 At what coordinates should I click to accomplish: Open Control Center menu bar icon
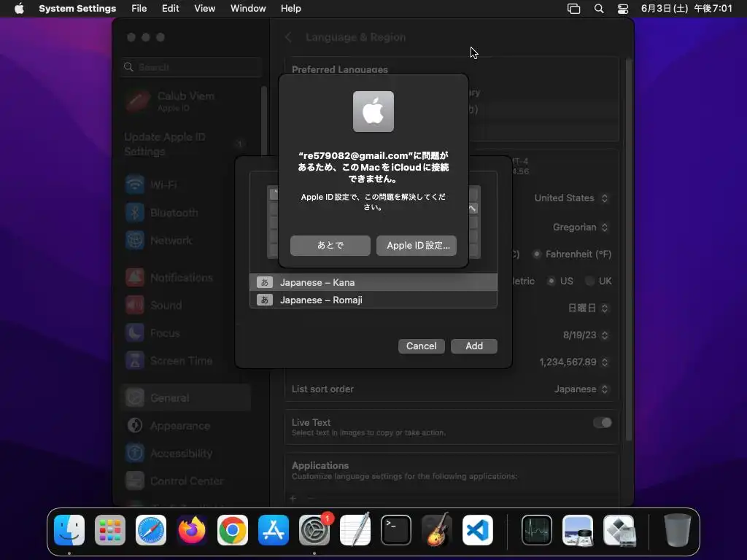pyautogui.click(x=623, y=9)
